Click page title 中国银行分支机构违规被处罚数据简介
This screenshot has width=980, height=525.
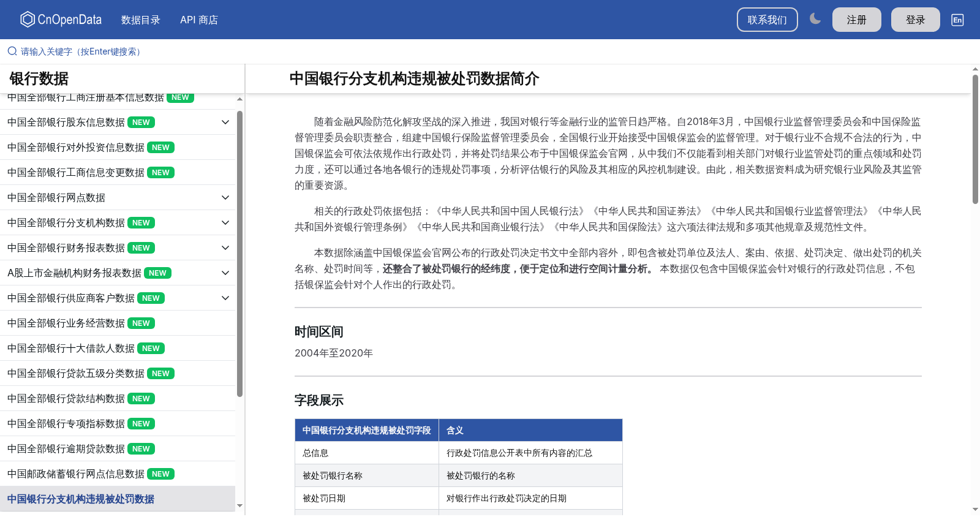[414, 78]
